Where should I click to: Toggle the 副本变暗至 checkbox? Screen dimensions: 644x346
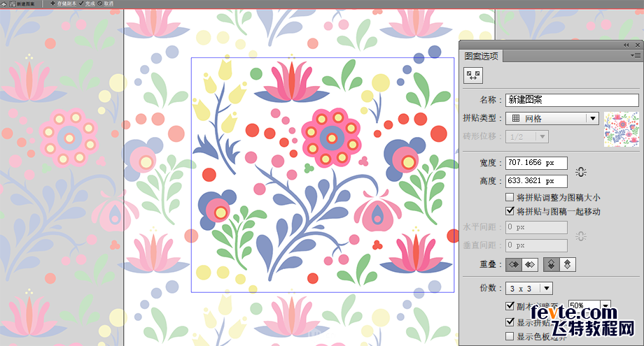510,306
